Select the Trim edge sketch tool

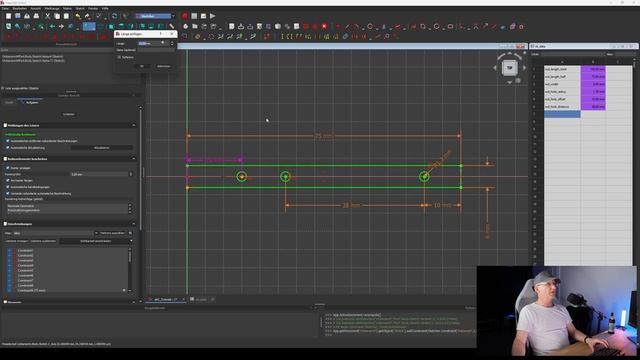coord(476,27)
